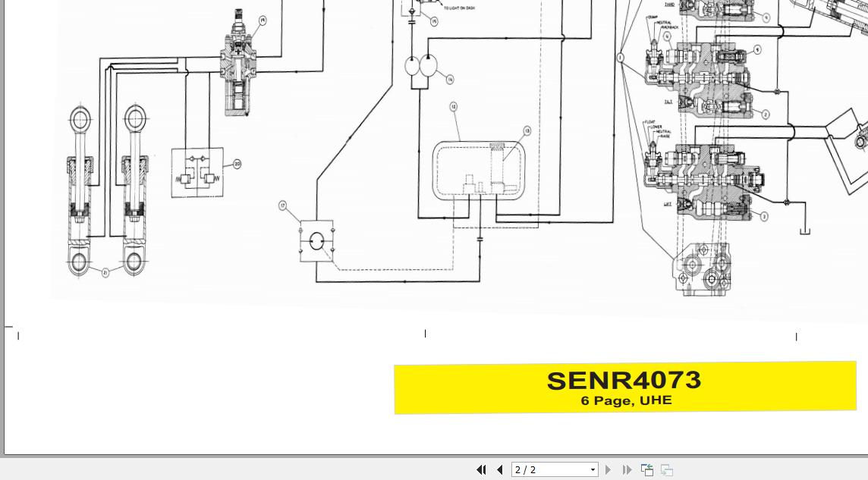Jump to the last page

pos(627,470)
